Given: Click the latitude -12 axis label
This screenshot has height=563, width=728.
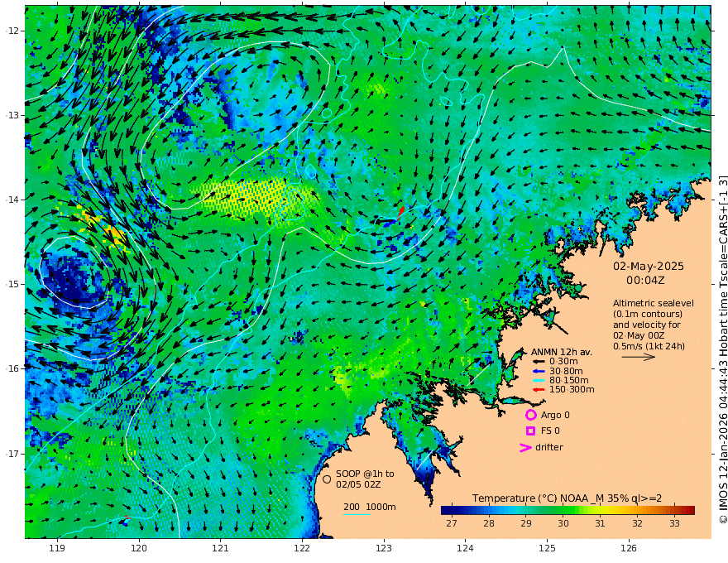Looking at the screenshot, I should tap(13, 31).
